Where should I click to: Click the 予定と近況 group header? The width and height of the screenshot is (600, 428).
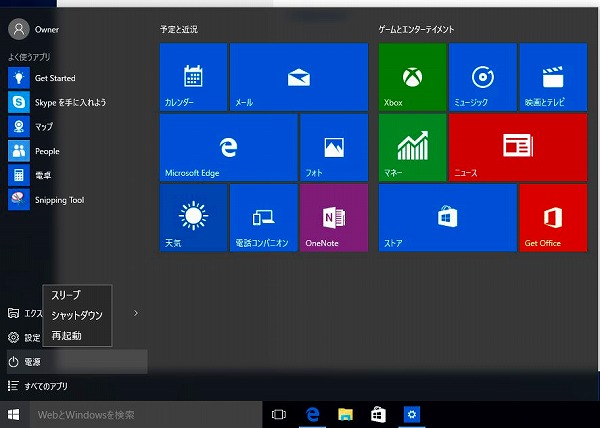tap(179, 29)
